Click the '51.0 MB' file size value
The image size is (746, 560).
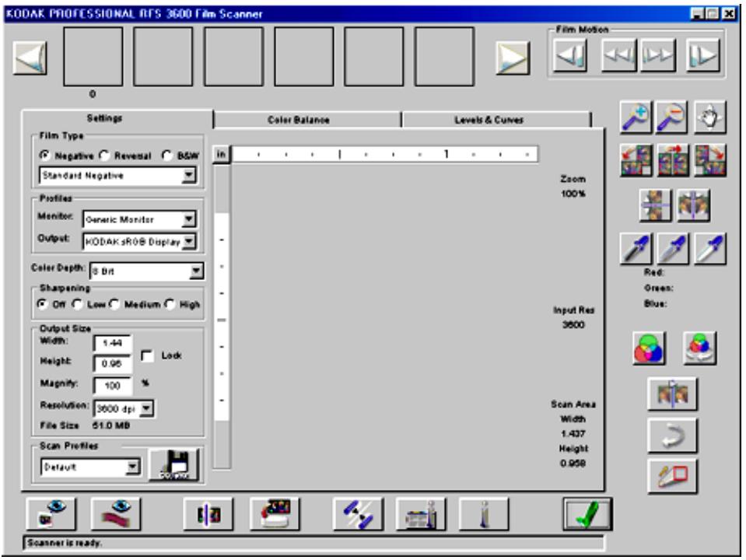tap(111, 425)
